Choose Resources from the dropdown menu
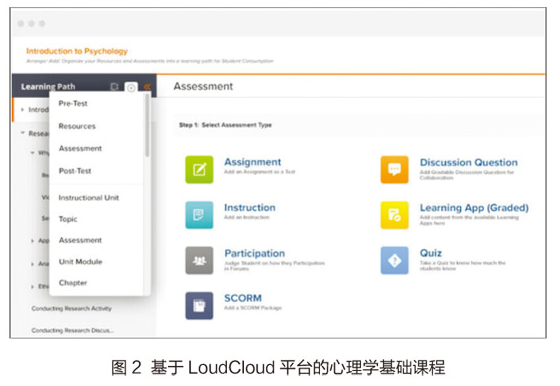The height and width of the screenshot is (386, 560). tap(77, 126)
